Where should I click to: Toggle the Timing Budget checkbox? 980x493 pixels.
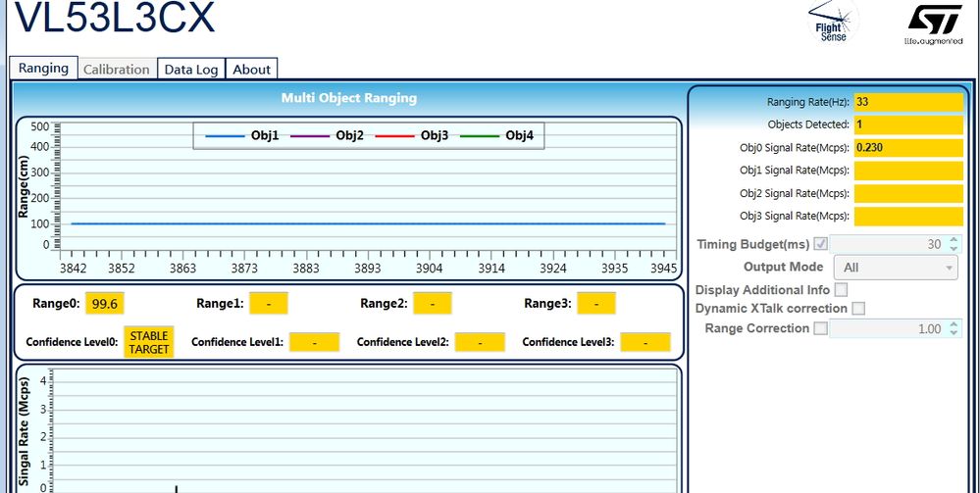(x=821, y=244)
